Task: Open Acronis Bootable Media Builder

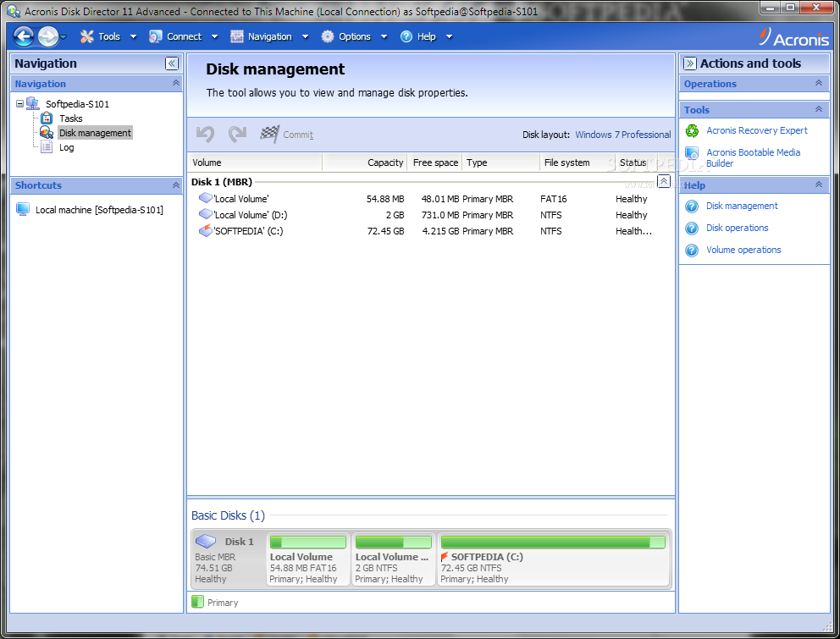Action: 753,158
